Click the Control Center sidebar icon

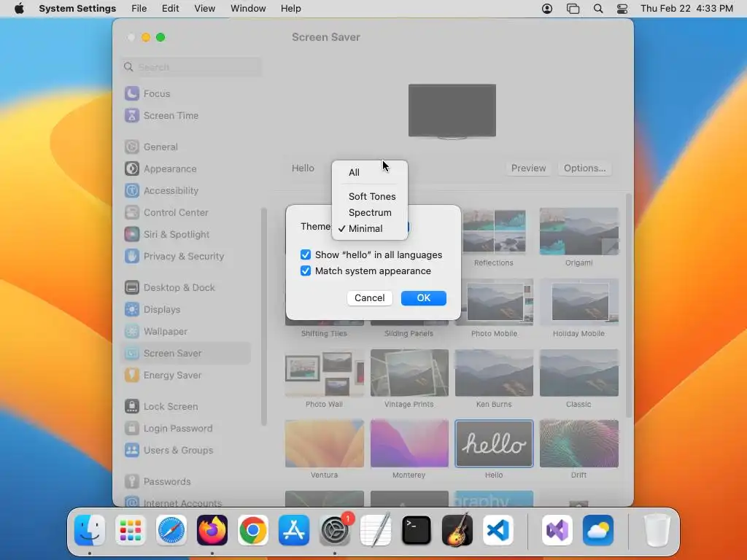point(132,212)
